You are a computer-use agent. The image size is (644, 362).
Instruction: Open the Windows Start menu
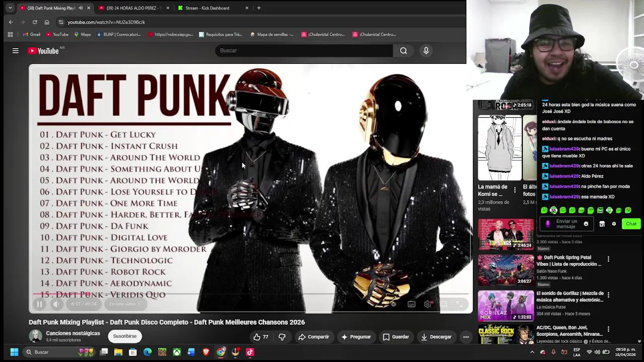(14, 352)
